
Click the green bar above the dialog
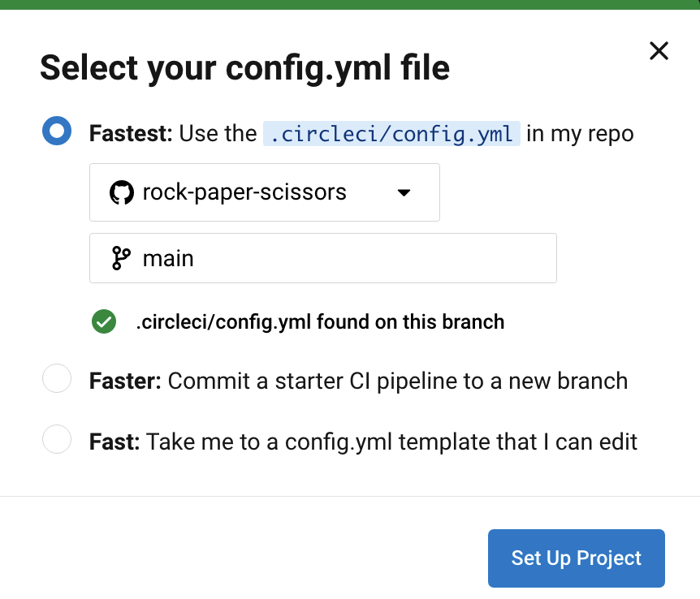tap(350, 4)
